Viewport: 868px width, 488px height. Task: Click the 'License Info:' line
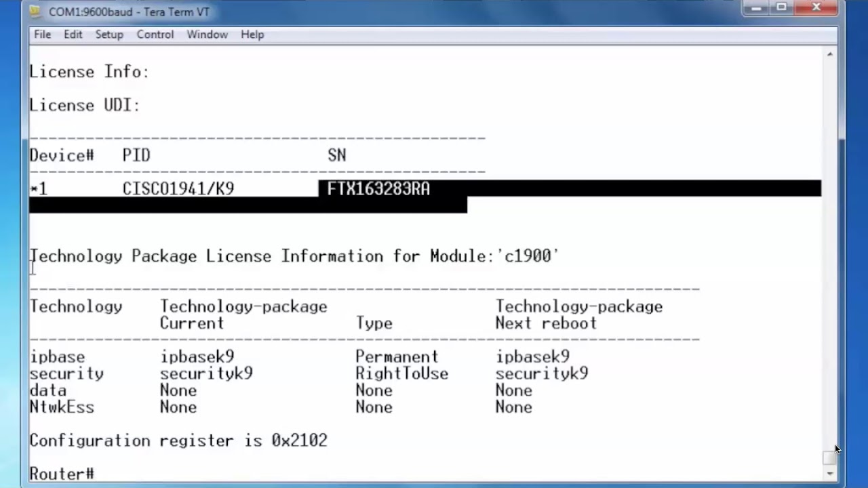[90, 72]
